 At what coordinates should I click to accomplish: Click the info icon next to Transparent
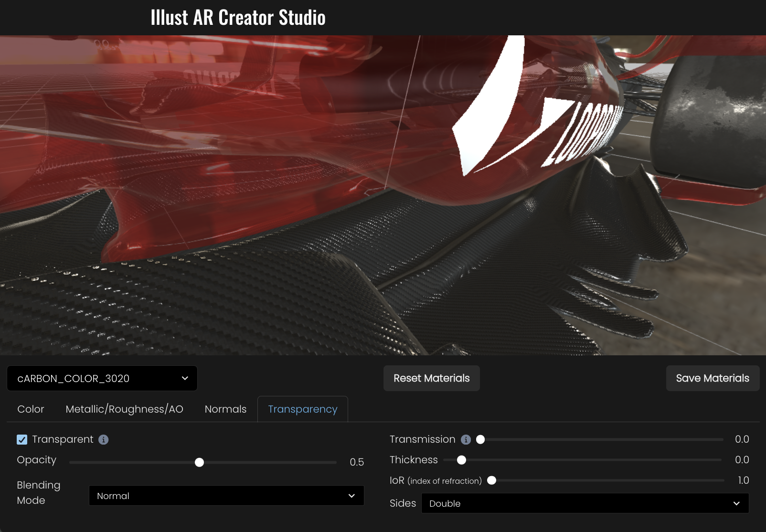103,440
